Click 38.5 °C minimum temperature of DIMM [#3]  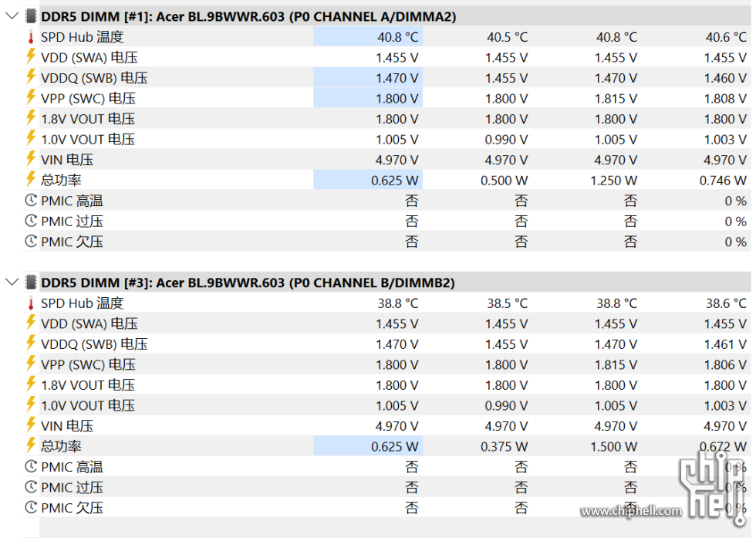click(x=508, y=303)
